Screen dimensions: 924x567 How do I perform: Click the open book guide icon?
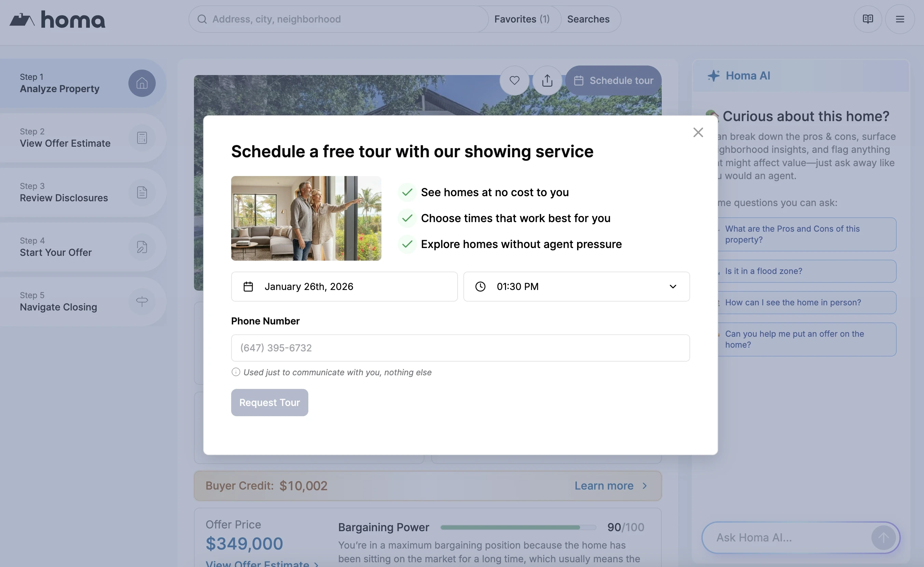tap(868, 19)
